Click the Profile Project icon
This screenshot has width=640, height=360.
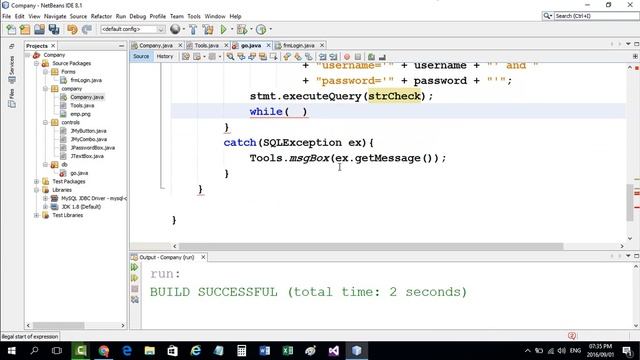261,29
